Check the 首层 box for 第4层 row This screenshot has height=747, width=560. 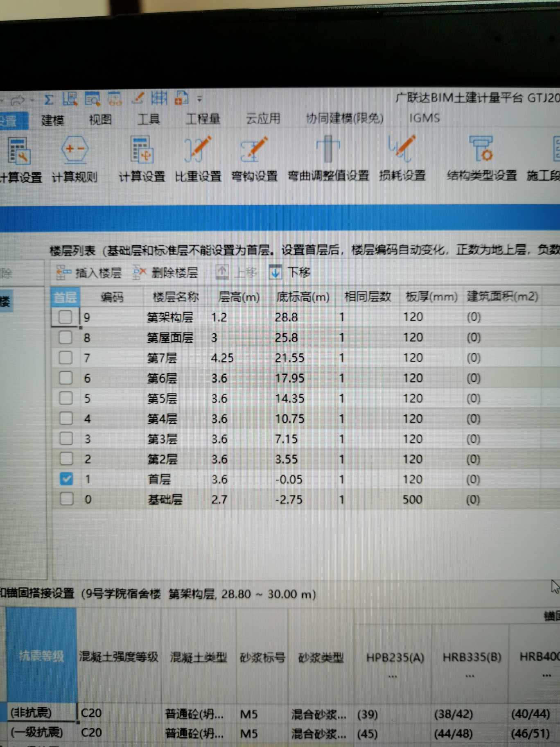coord(66,419)
